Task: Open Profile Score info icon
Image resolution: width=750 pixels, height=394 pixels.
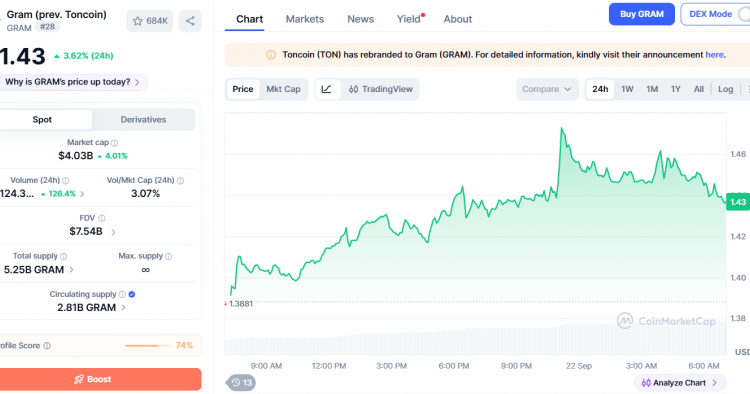Action: coord(47,346)
